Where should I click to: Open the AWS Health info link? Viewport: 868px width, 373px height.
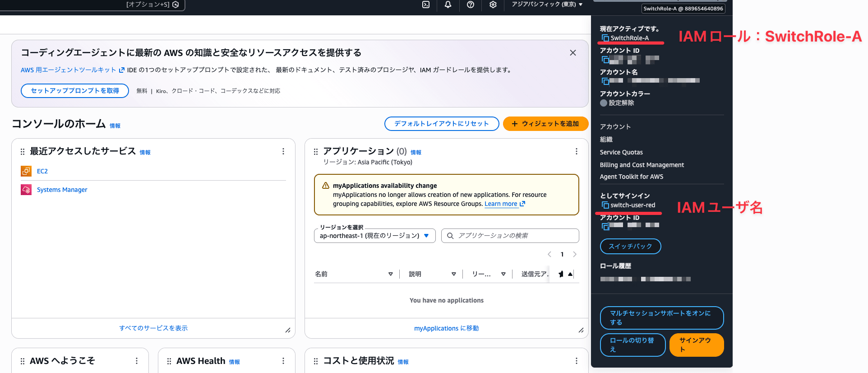(235, 362)
